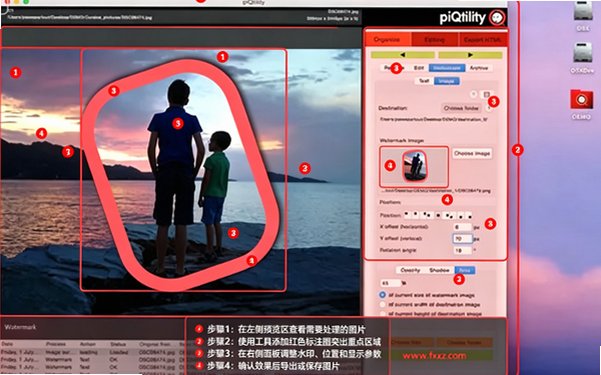Click the watermark image thumbnail preview
The height and width of the screenshot is (375, 601).
coord(414,166)
